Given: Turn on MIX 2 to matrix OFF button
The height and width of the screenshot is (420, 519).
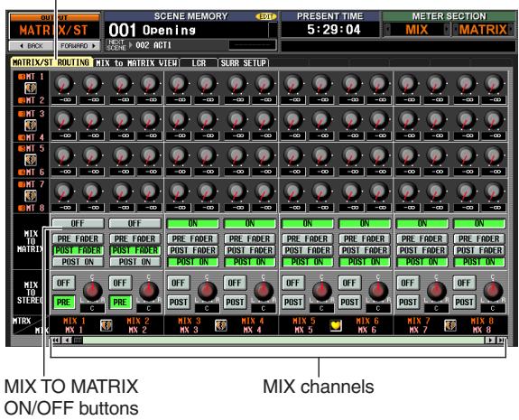Looking at the screenshot, I should tap(134, 224).
